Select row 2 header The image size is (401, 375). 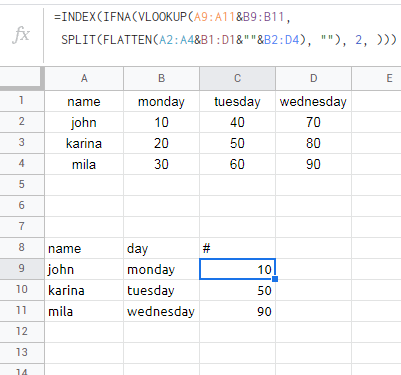click(x=22, y=122)
